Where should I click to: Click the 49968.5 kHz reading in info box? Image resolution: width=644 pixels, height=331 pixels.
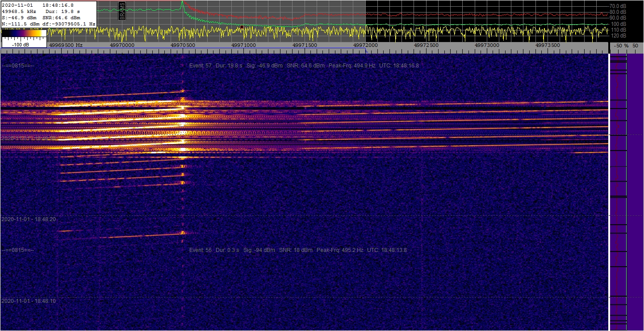click(x=19, y=11)
